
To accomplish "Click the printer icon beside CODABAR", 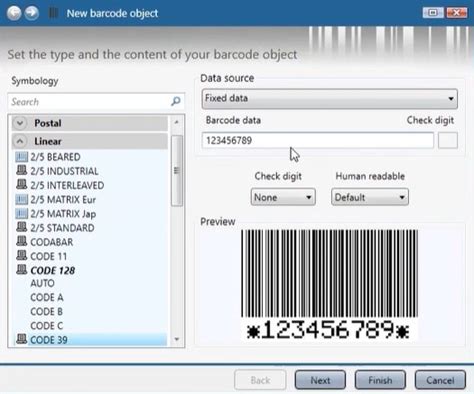I will [x=22, y=241].
